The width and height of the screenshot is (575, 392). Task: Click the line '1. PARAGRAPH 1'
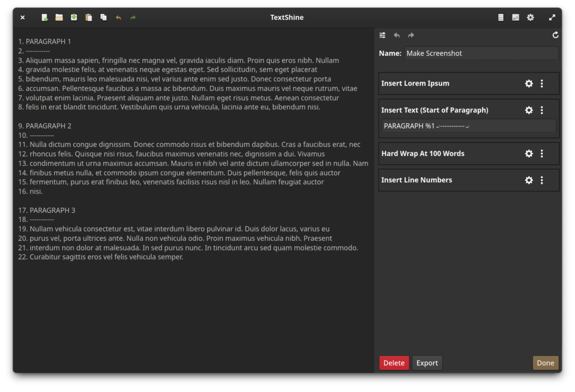(x=45, y=41)
